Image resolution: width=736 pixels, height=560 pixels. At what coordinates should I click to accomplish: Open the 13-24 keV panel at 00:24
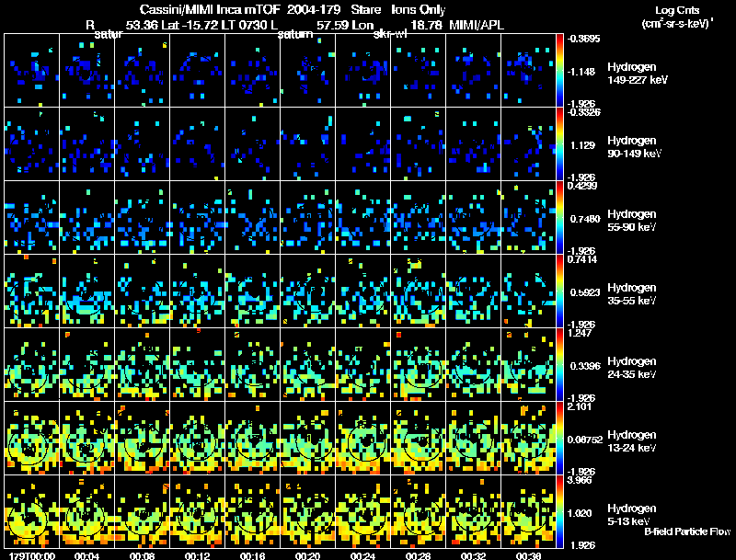tap(362, 438)
